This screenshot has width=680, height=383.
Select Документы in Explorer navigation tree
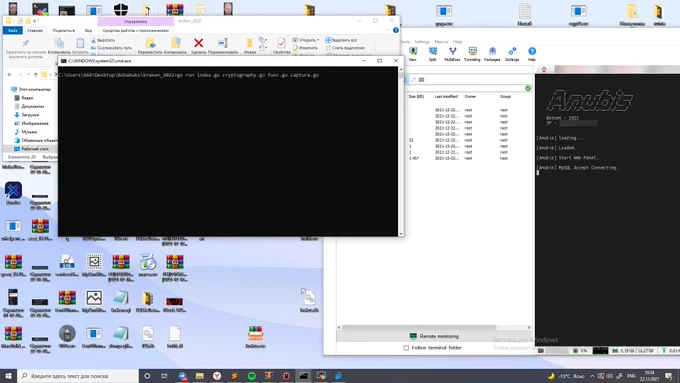click(x=29, y=106)
